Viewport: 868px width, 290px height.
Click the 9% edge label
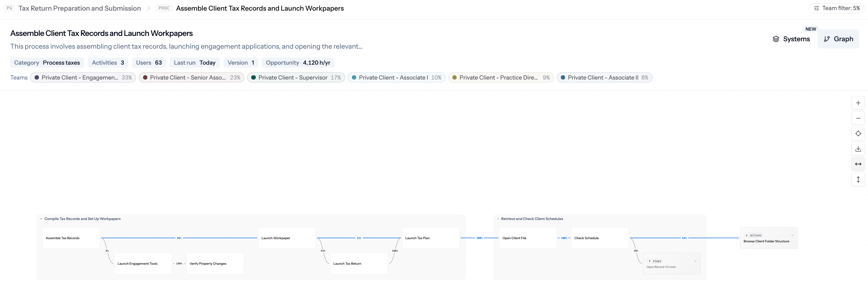pos(107,251)
